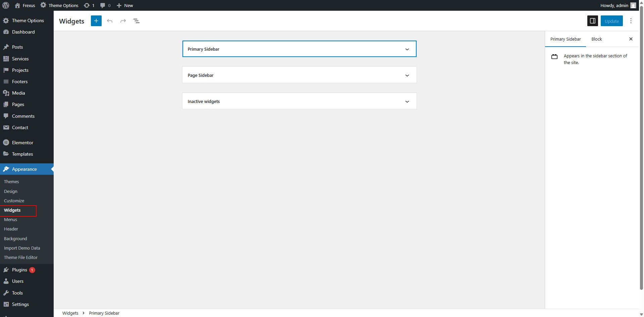Screen dimensions: 644x317
Task: Click the redo arrow icon
Action: [123, 21]
